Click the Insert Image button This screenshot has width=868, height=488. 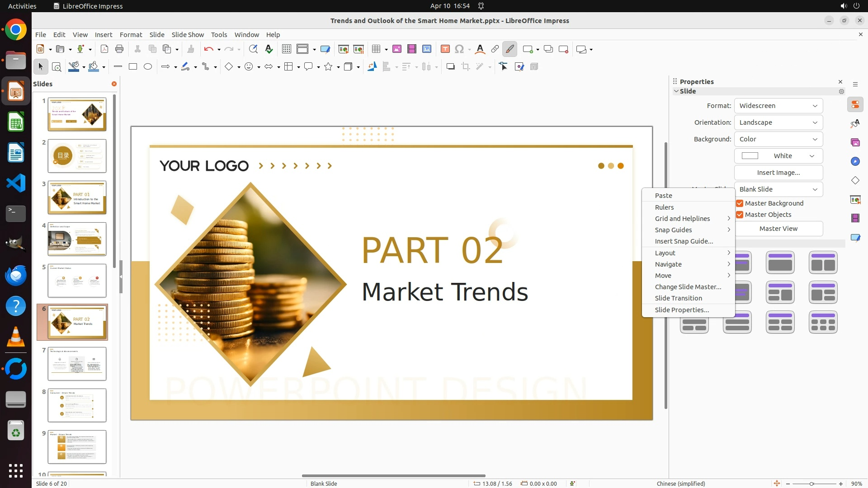[x=778, y=173]
